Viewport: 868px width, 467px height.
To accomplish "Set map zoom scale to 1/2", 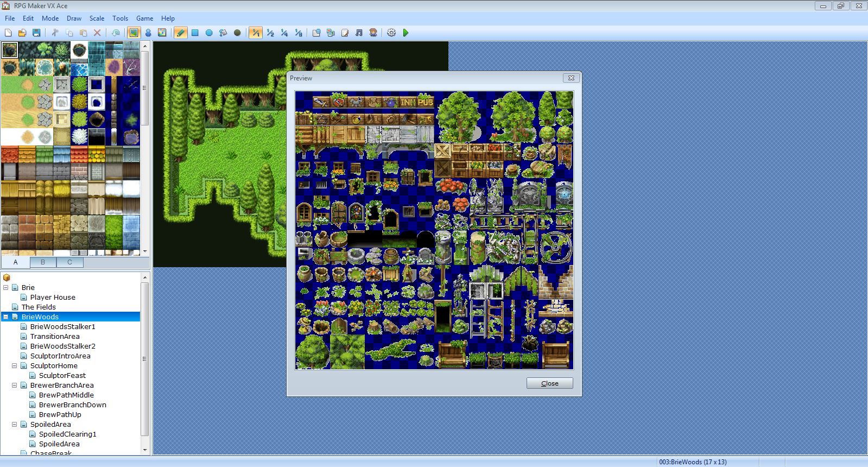I will 270,33.
